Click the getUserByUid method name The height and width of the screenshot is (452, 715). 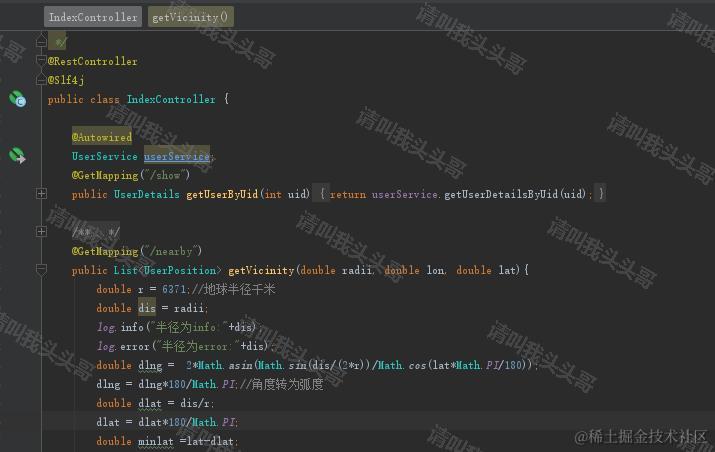click(222, 194)
